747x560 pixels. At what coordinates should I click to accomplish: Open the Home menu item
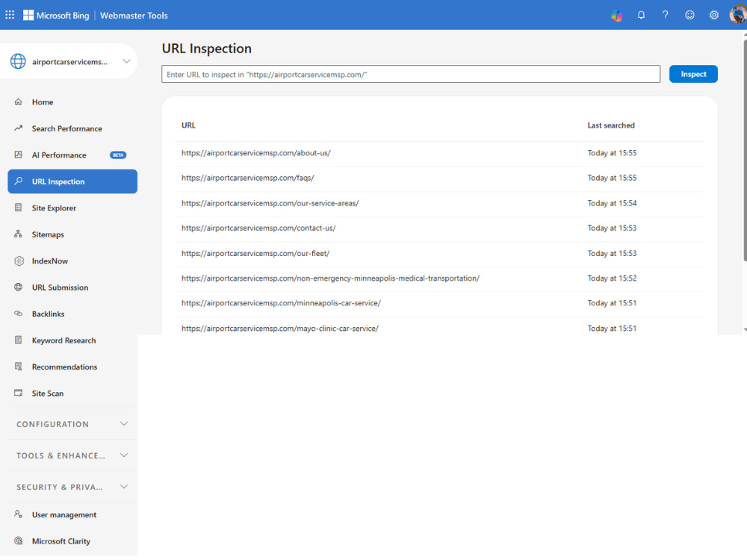click(x=72, y=102)
